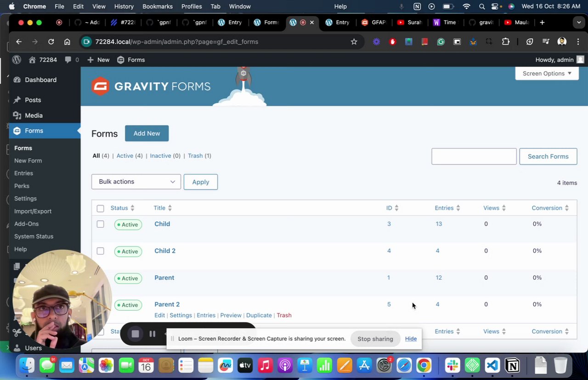Viewport: 588px width, 380px height.
Task: Click the Grammarly extension icon in toolbar
Action: (x=441, y=42)
